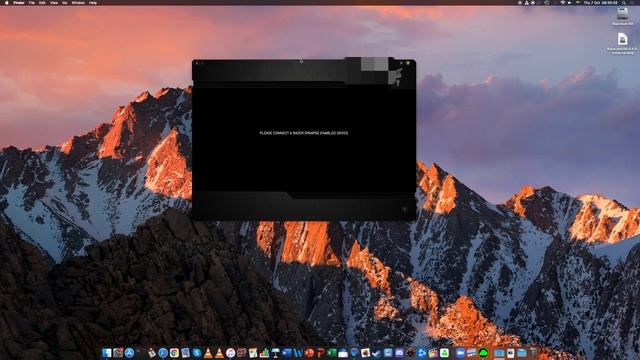Open the Help menu

tap(93, 2)
